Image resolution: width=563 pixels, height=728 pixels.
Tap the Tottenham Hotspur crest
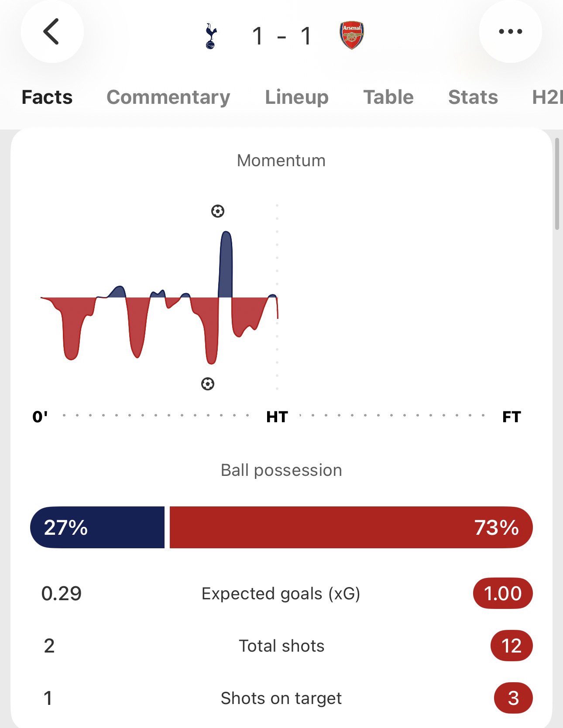[x=211, y=36]
